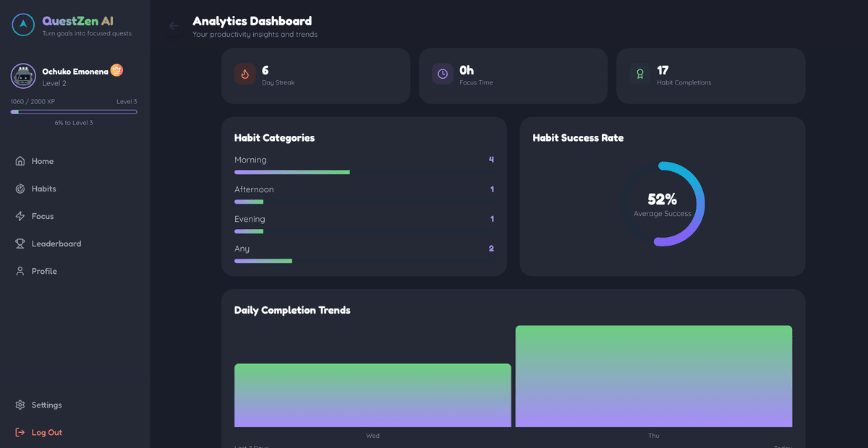Click the XP level progress bar
Viewport: 868px width, 448px height.
[x=74, y=112]
